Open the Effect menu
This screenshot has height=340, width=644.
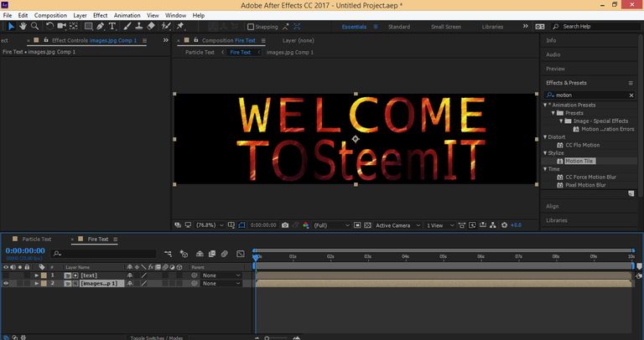(x=101, y=15)
